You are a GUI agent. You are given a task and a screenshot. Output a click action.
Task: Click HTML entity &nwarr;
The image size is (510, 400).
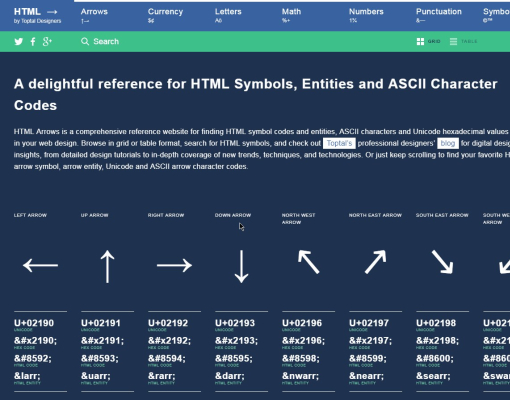click(300, 376)
